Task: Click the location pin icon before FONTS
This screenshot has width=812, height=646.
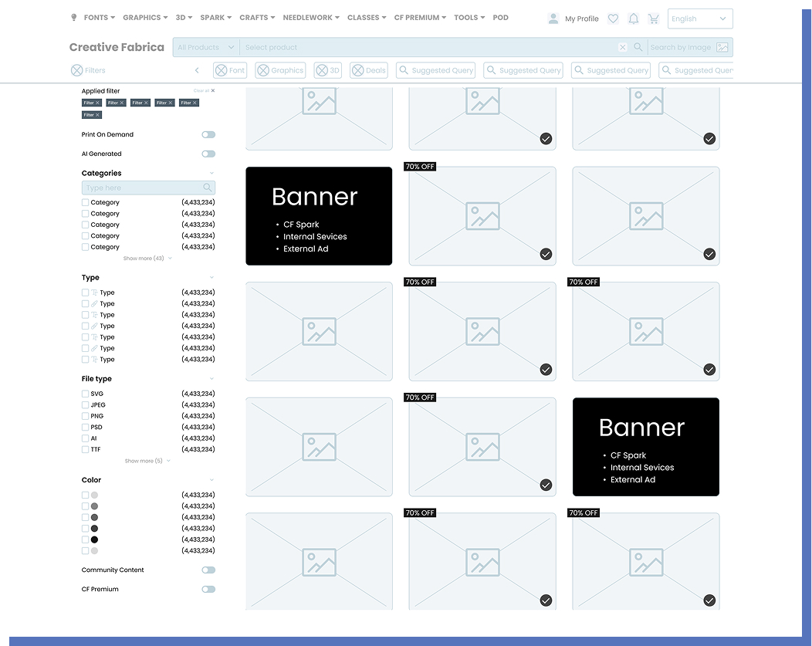Action: 73,17
